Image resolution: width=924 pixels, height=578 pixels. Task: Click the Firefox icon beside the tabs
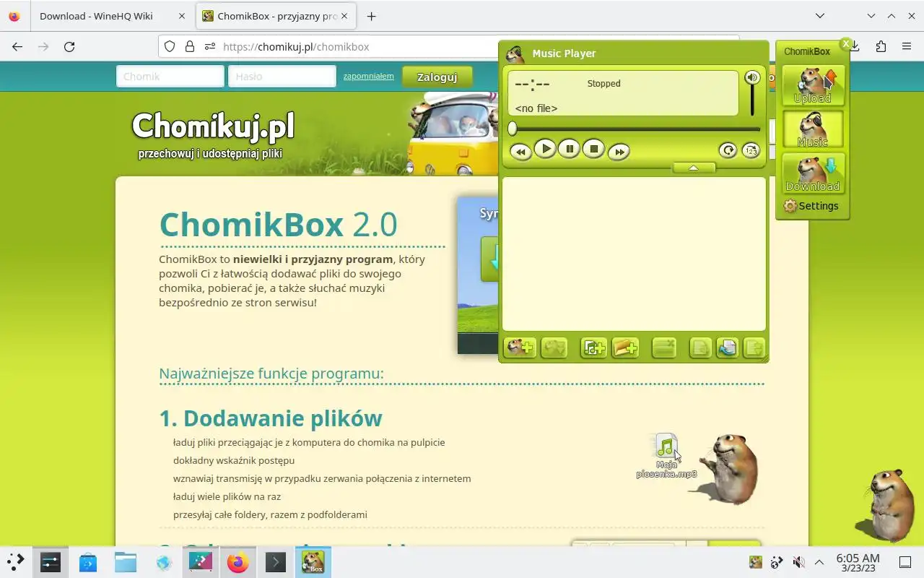[14, 16]
